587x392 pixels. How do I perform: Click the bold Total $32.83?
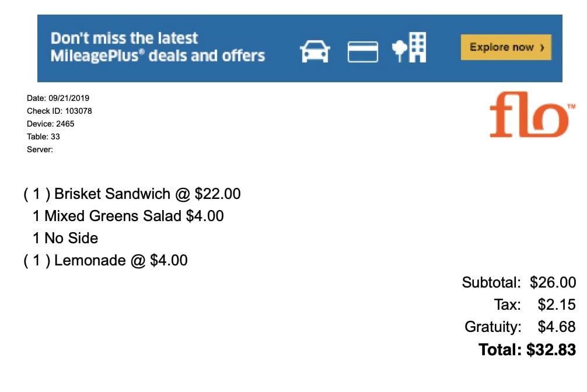(527, 349)
